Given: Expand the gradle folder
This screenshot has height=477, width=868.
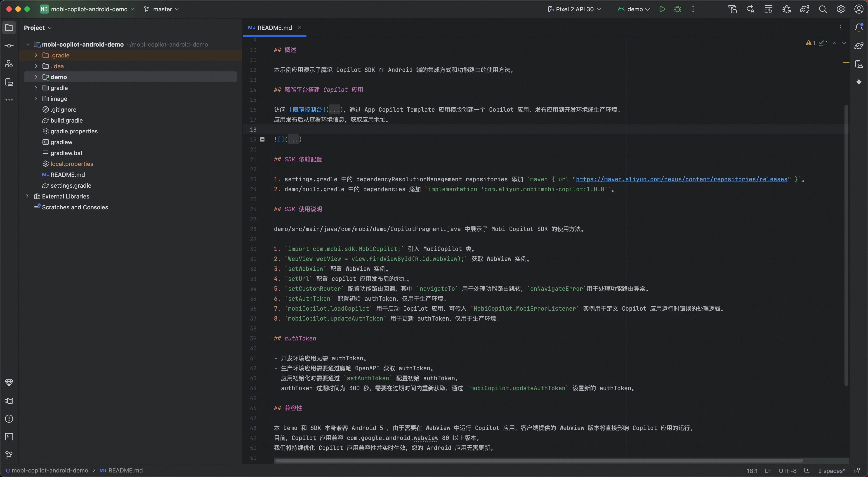Looking at the screenshot, I should [36, 88].
